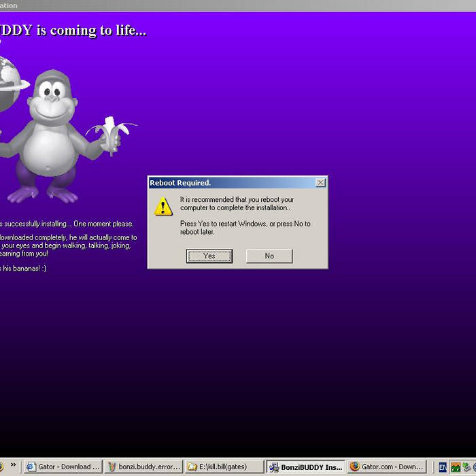Switch to Gator - Download Internet Explorer window
The image size is (476, 476).
click(x=63, y=467)
